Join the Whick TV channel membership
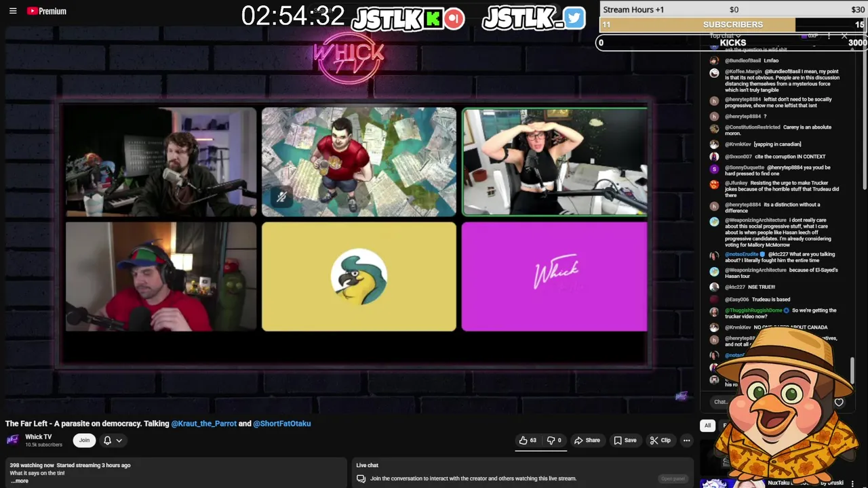 click(x=84, y=441)
